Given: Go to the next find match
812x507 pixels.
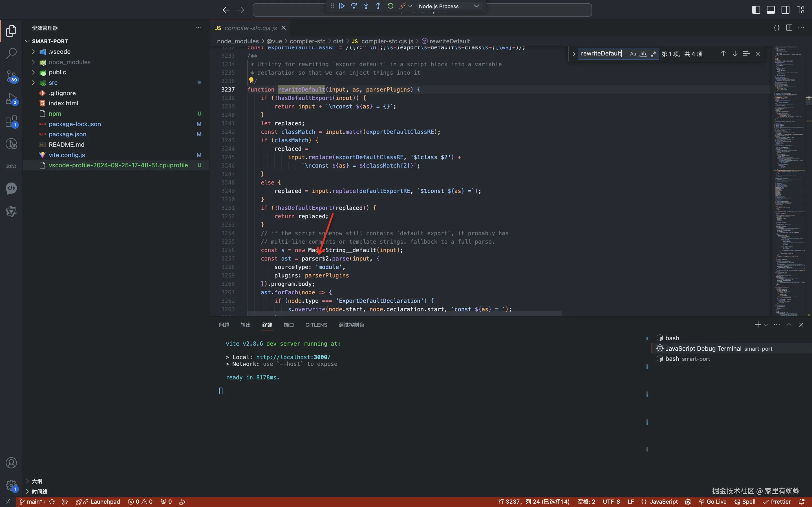Looking at the screenshot, I should click(x=735, y=54).
